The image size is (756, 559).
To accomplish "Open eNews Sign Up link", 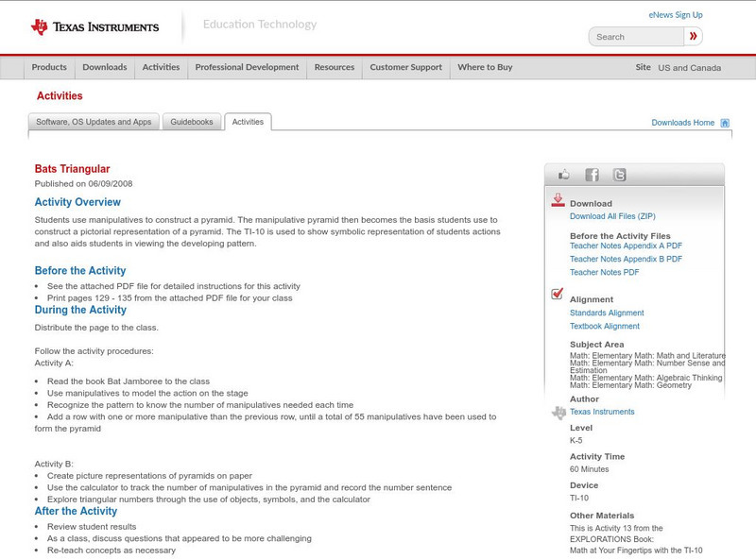I will pos(676,15).
